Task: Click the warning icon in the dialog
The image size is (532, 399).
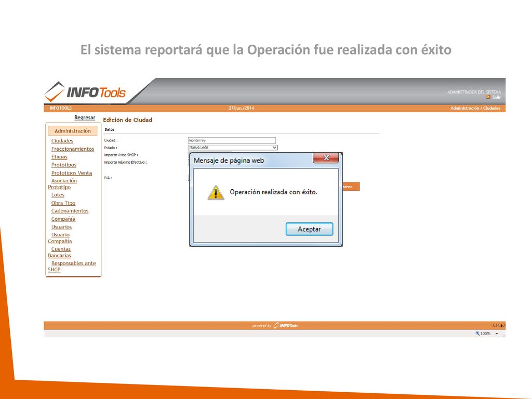Action: [216, 193]
